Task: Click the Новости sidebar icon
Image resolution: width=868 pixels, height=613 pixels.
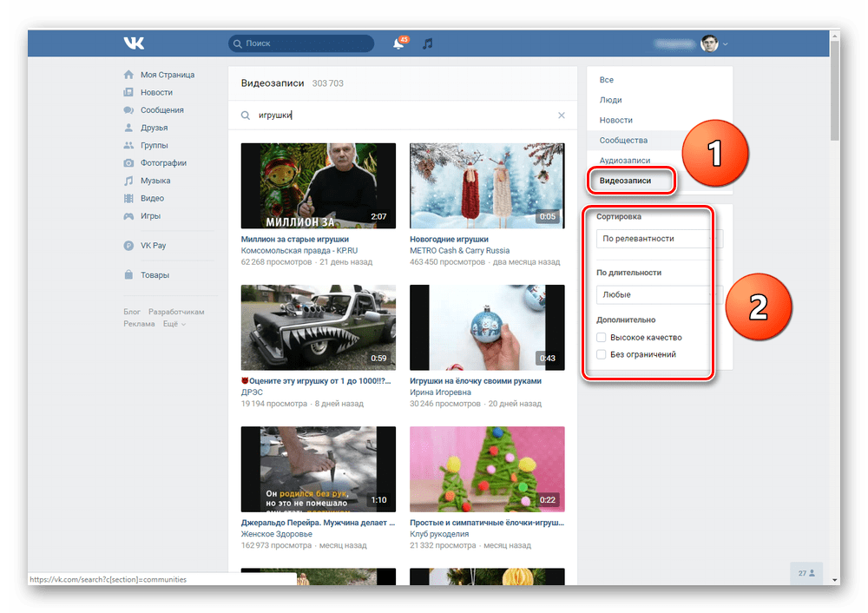Action: (x=128, y=93)
